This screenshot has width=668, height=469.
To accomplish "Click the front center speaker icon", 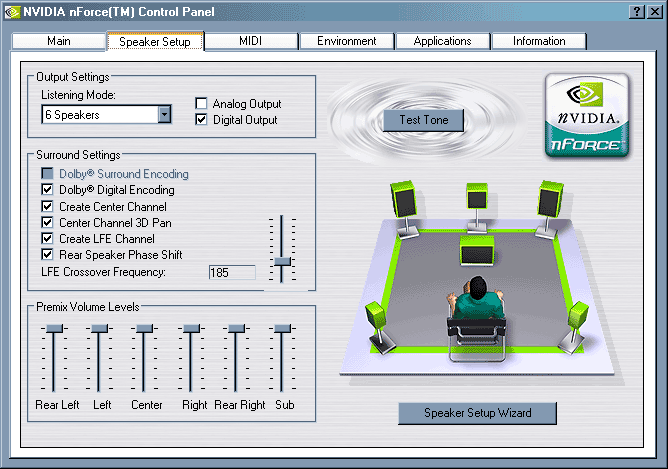I will point(477,207).
